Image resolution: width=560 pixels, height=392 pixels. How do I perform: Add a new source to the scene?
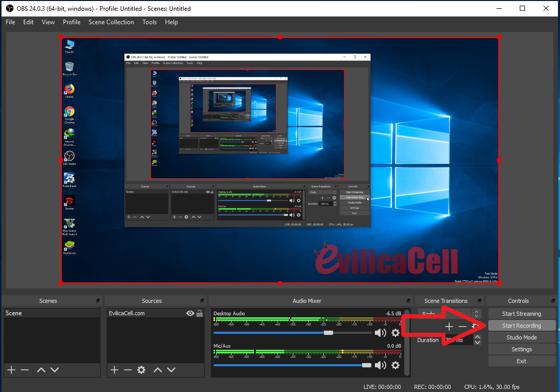point(113,369)
